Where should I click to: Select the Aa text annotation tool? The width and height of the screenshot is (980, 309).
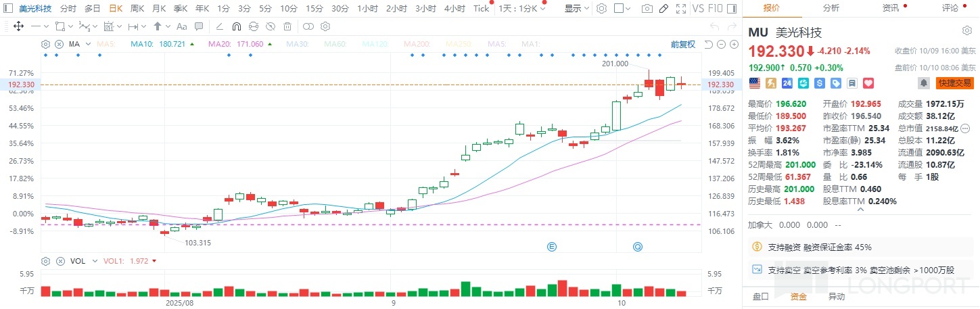[181, 26]
